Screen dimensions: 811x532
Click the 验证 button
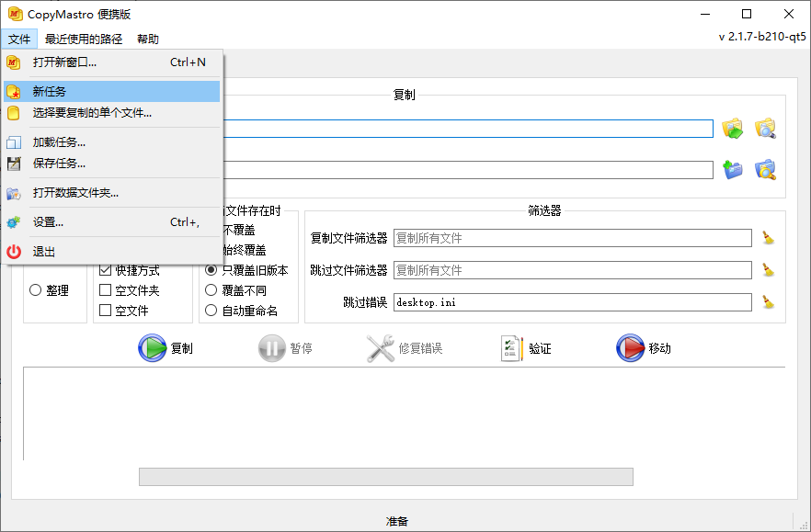point(526,348)
